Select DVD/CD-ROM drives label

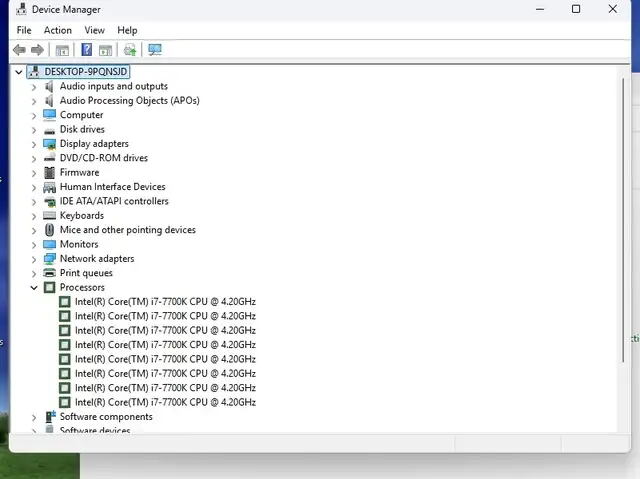pos(104,158)
